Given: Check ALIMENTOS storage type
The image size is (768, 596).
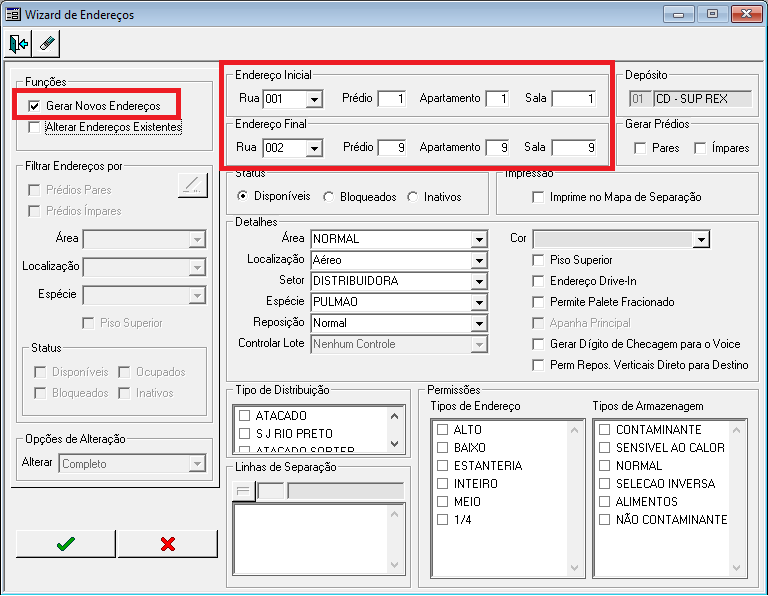Looking at the screenshot, I should point(604,502).
